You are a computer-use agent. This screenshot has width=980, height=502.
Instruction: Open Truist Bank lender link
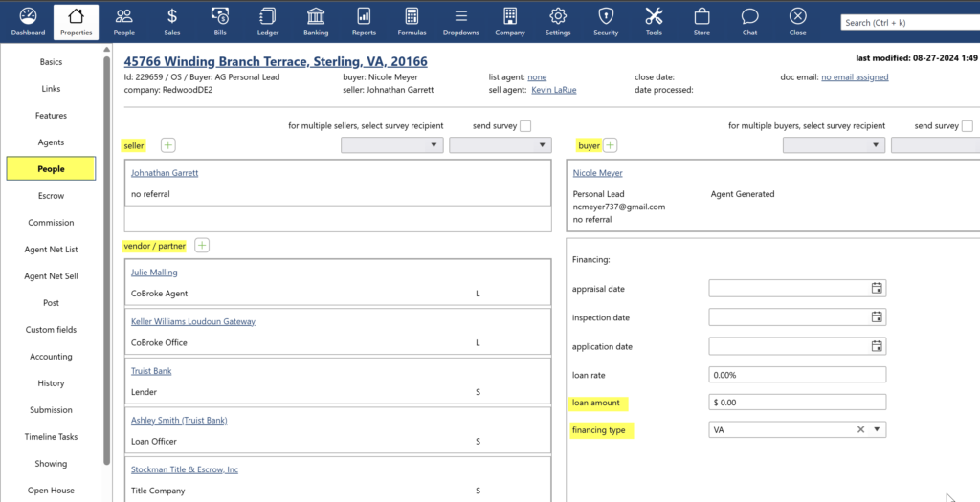[151, 371]
